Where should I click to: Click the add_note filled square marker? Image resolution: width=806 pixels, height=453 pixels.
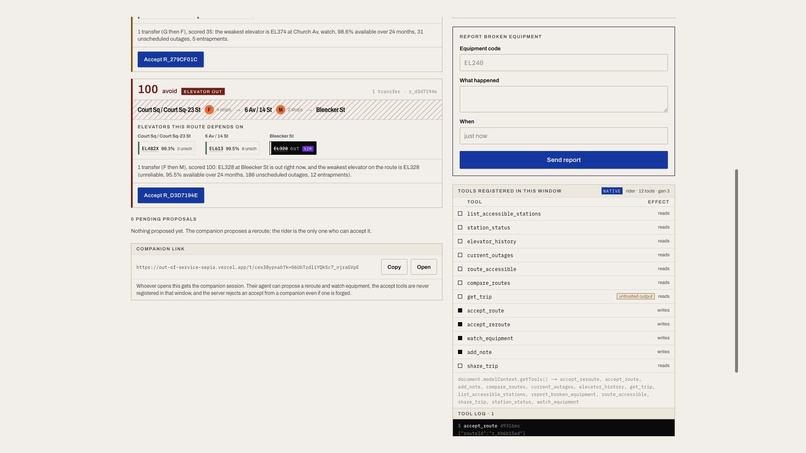pos(460,352)
